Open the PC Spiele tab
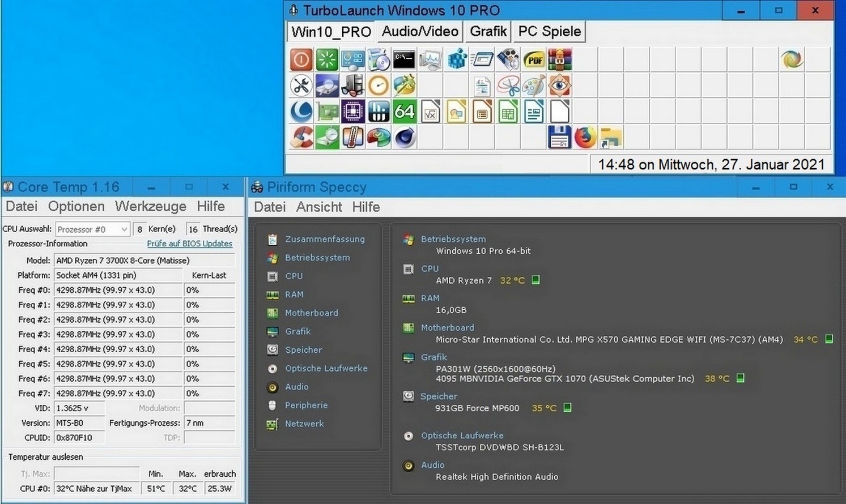 (550, 31)
